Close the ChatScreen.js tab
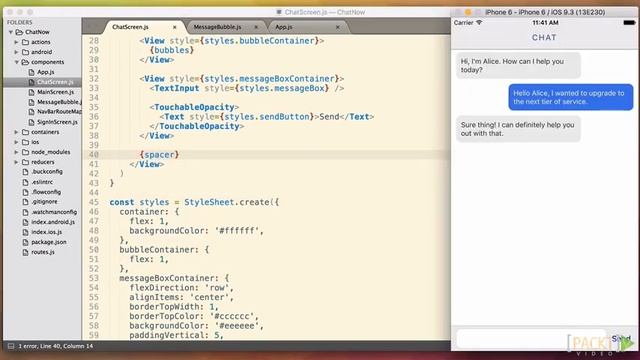The image size is (640, 360). point(175,27)
